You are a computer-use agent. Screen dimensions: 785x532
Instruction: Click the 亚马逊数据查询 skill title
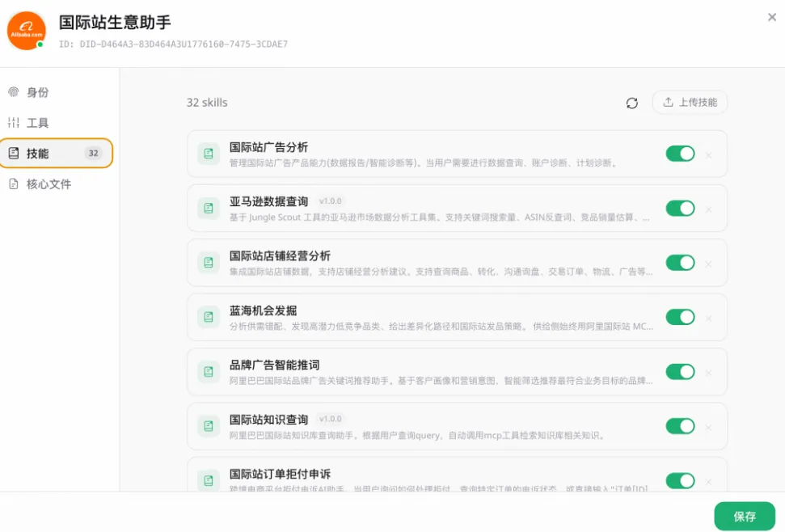click(x=269, y=201)
